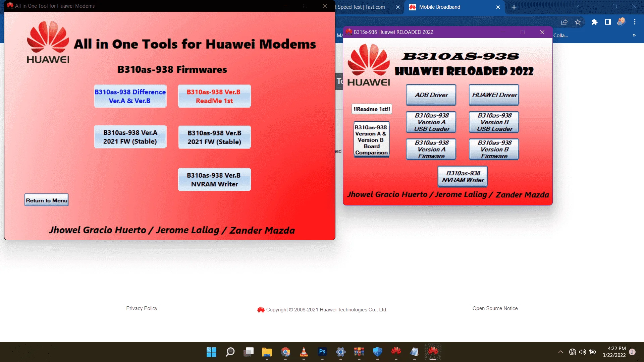This screenshot has height=362, width=644.
Task: Install HUAWEI Driver in Reloaded window
Action: point(494,95)
